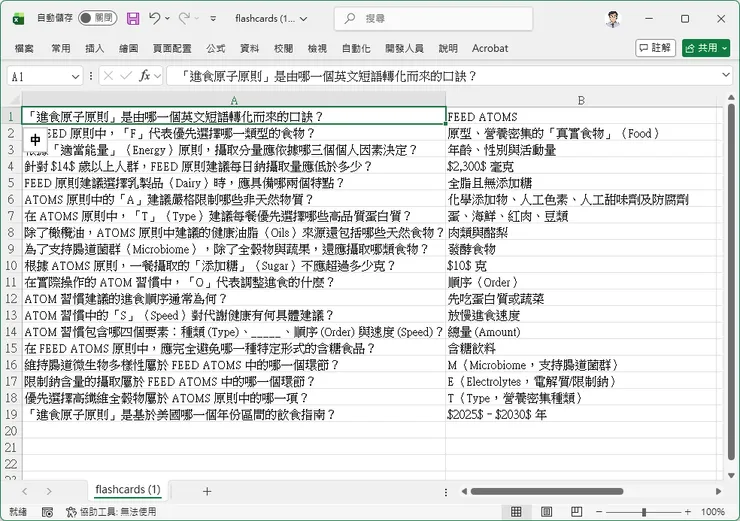
Task: Open the 開發人員 ribbon tab
Action: [404, 48]
